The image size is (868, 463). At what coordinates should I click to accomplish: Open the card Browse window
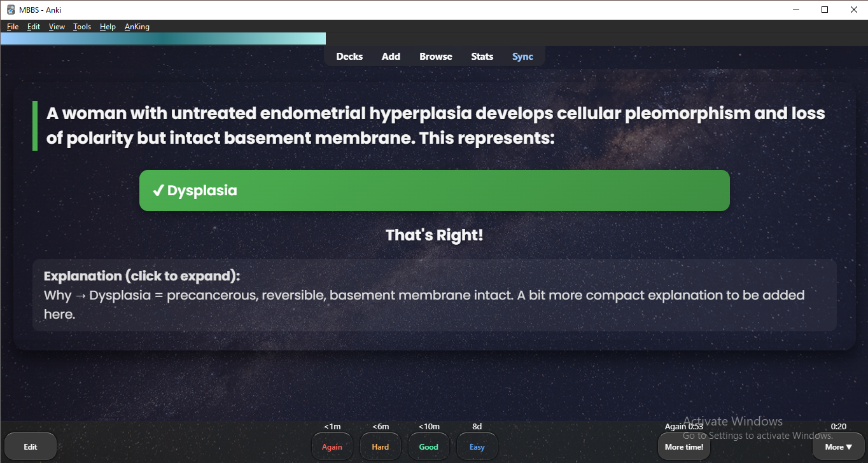click(436, 57)
